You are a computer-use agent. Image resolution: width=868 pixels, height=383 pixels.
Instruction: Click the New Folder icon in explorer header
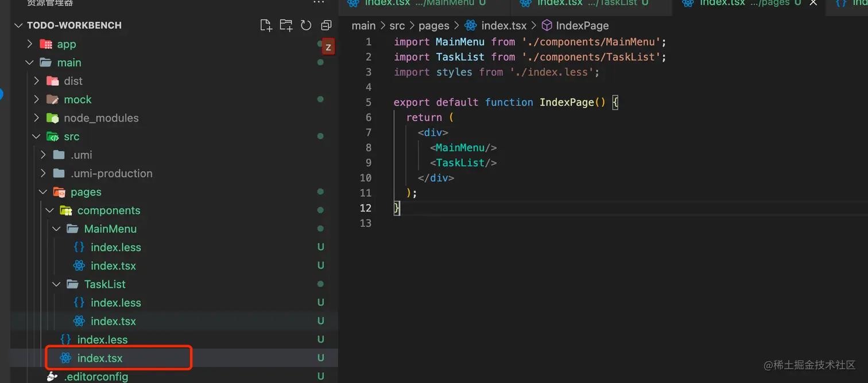[x=286, y=25]
